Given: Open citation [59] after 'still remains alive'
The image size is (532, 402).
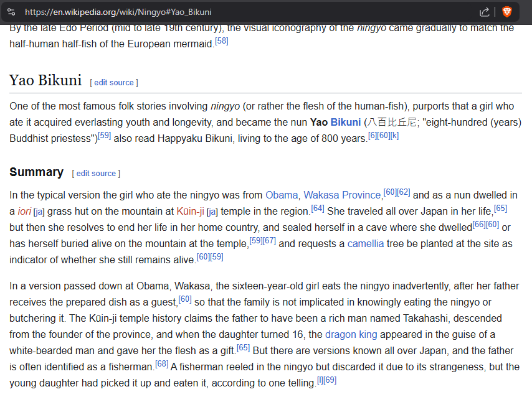Looking at the screenshot, I should point(217,257).
